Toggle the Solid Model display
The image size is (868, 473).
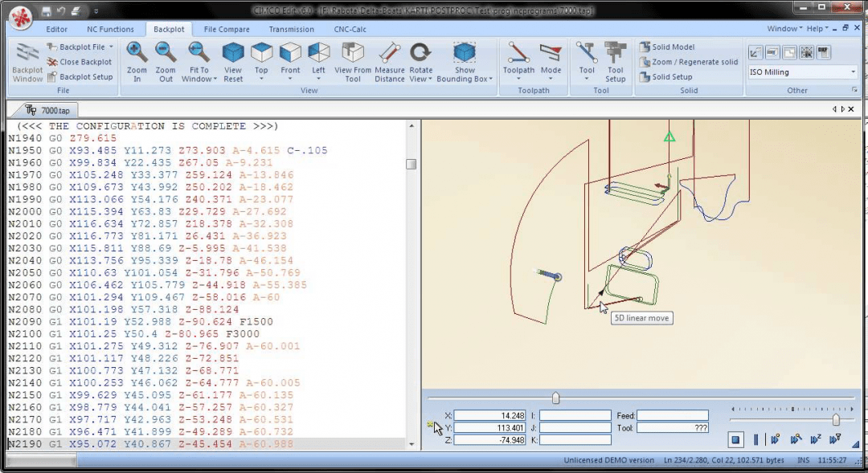(x=667, y=47)
